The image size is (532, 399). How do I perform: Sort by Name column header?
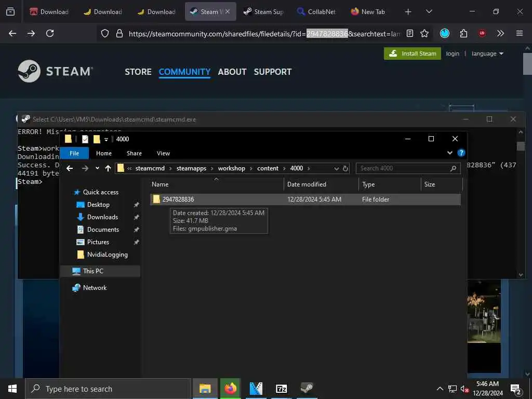[x=217, y=184]
